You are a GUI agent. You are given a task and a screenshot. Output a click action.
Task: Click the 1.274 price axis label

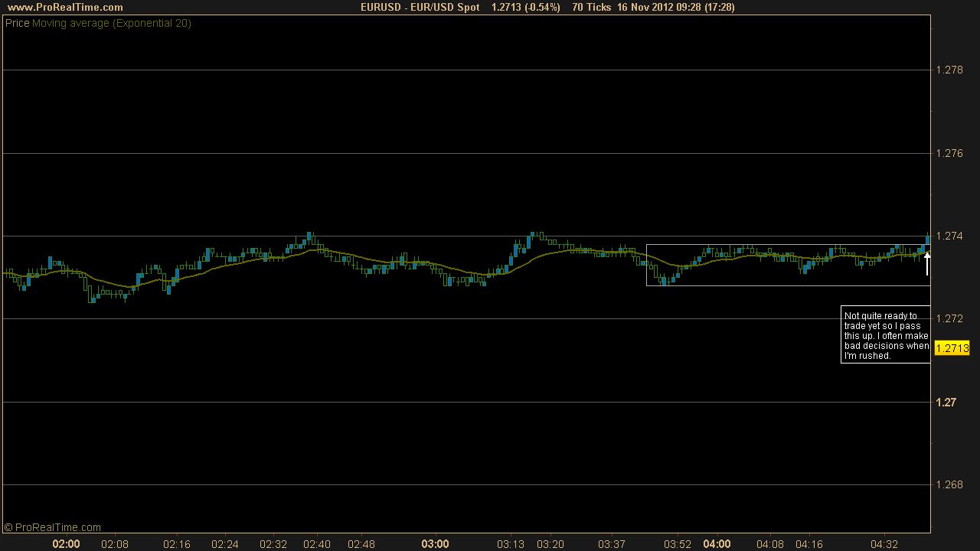tap(950, 236)
